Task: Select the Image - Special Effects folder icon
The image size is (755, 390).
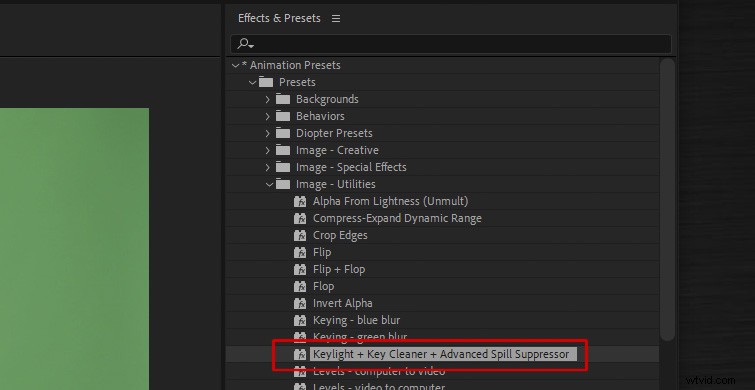Action: pyautogui.click(x=283, y=167)
